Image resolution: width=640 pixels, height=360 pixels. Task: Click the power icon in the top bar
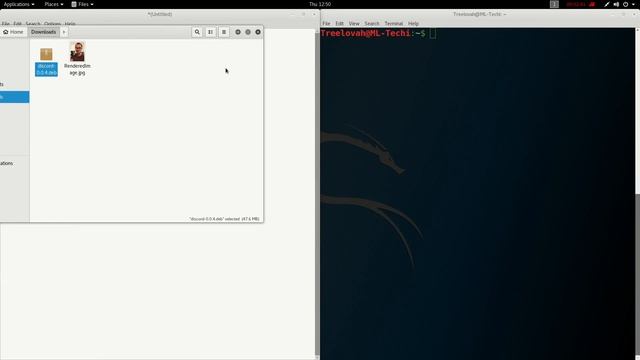pos(625,4)
